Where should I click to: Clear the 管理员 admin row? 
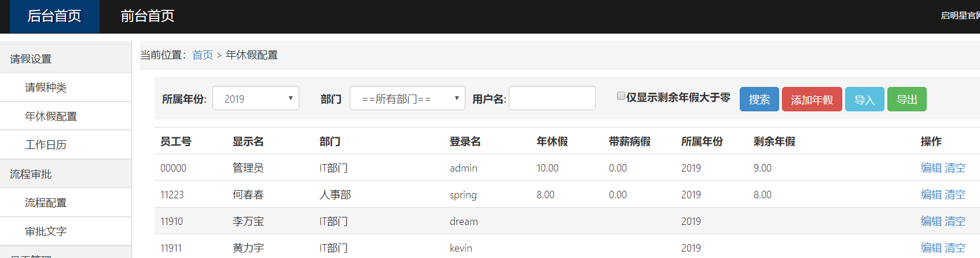[x=955, y=168]
